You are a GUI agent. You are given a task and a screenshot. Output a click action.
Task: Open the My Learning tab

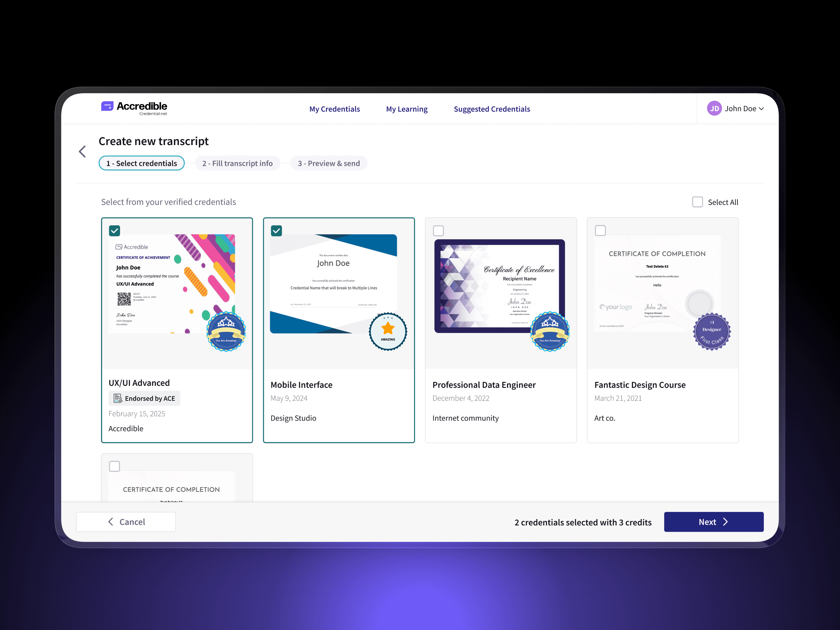pos(407,109)
